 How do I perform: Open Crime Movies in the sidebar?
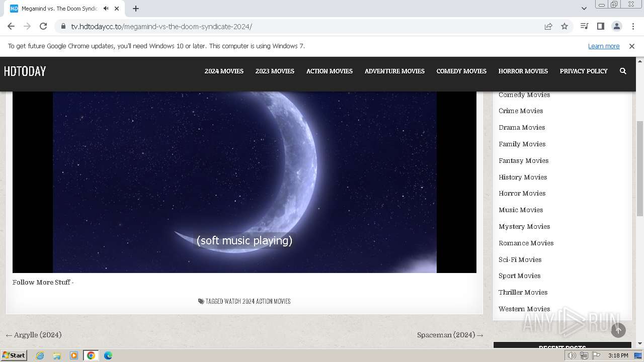[521, 111]
